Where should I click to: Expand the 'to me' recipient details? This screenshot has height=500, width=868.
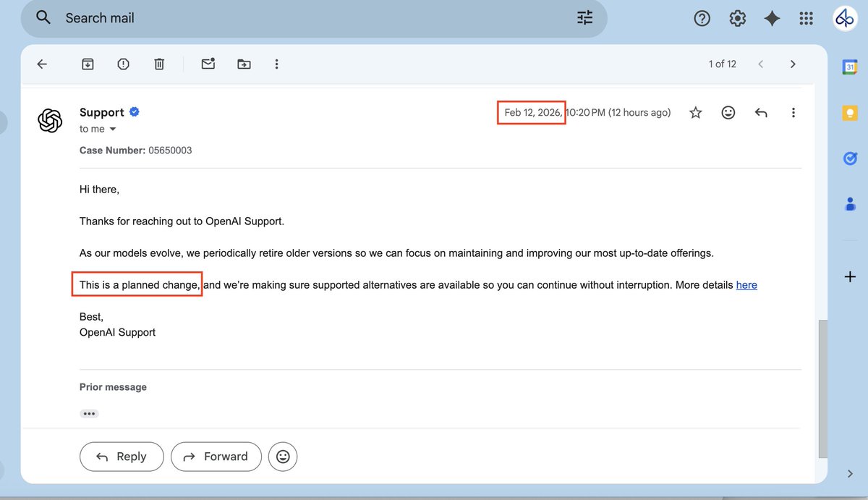[112, 129]
